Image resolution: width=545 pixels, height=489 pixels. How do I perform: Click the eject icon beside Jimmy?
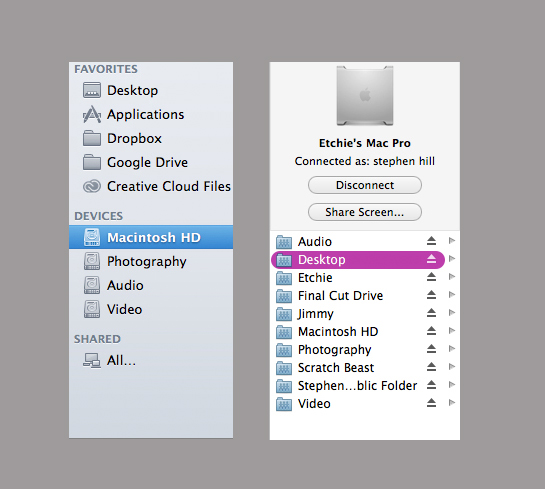(431, 313)
